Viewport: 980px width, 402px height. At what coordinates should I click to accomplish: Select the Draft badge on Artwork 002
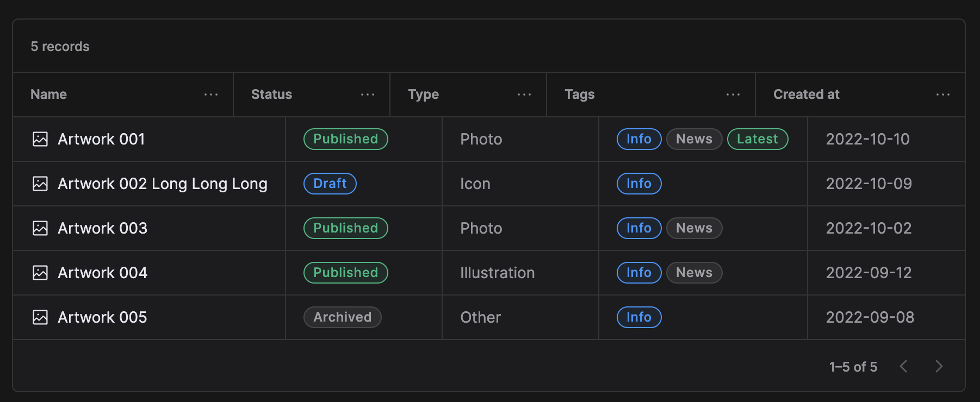click(x=330, y=184)
